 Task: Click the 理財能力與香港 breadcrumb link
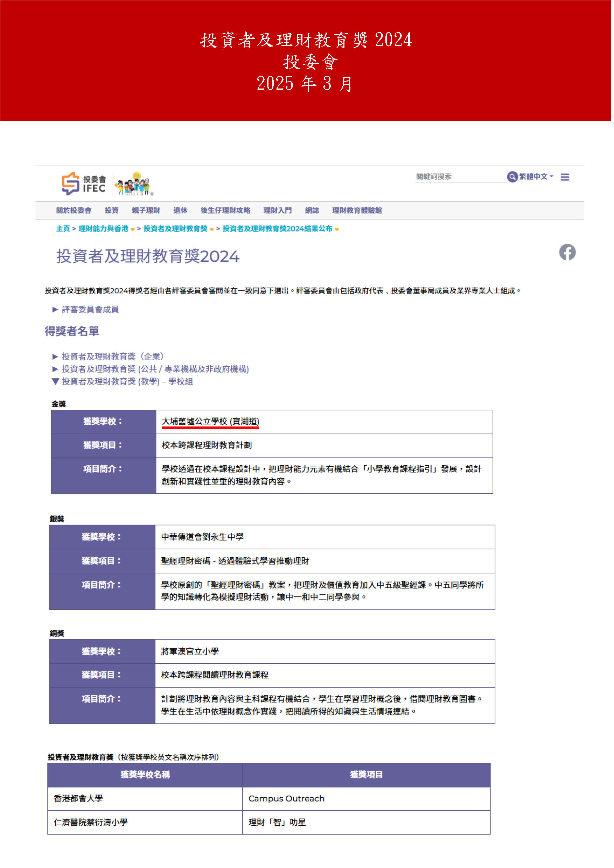click(104, 228)
